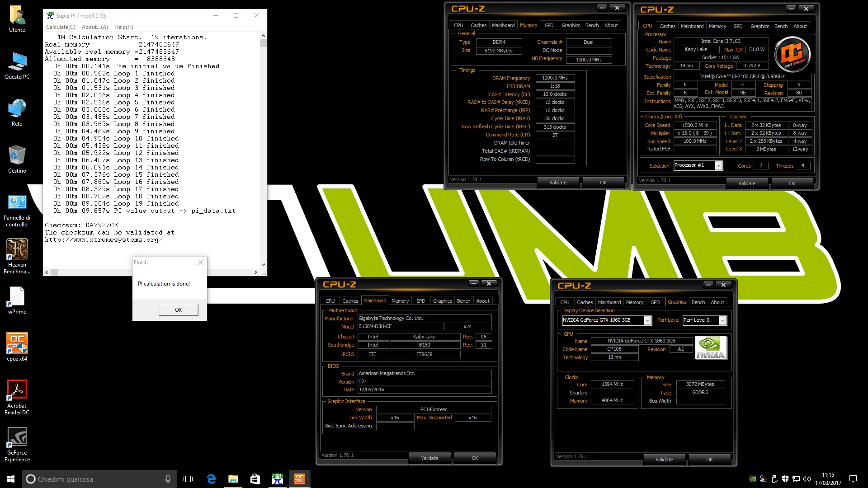
Task: Open NVIDIA tray icon in system tray
Action: click(753, 479)
